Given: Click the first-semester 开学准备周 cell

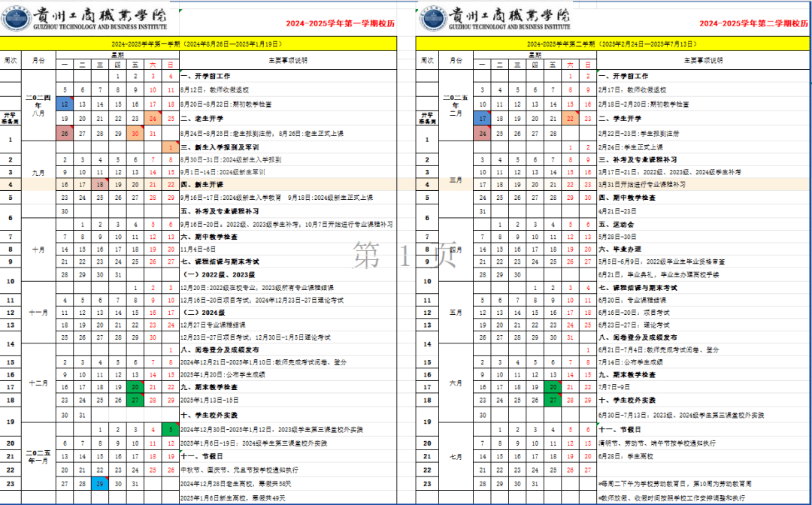Looking at the screenshot, I should [11, 119].
